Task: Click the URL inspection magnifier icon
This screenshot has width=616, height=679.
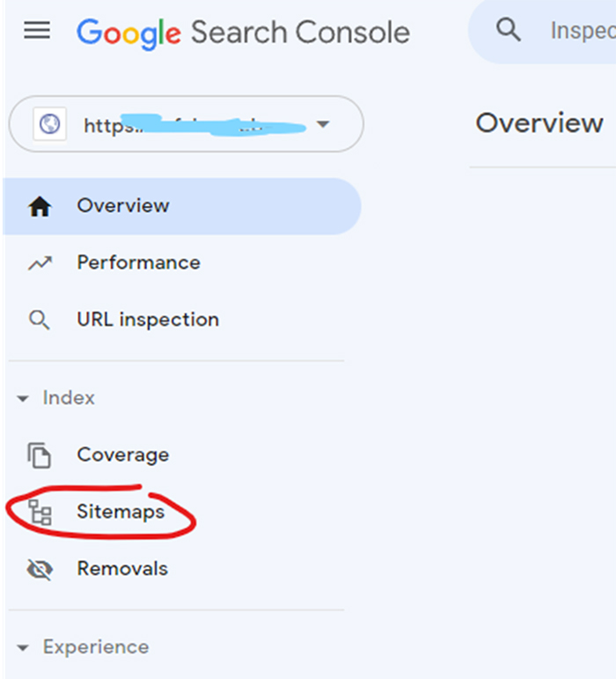Action: pyautogui.click(x=40, y=320)
